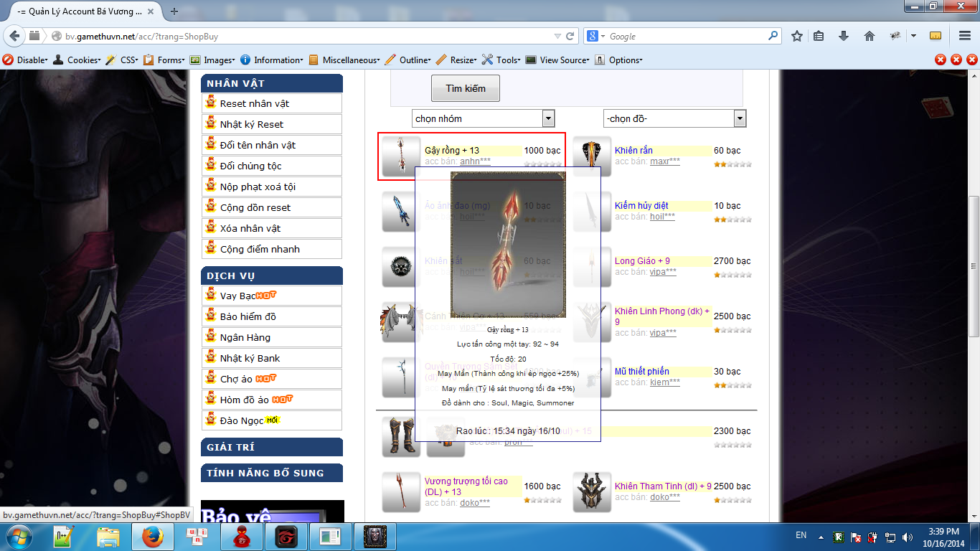
Task: Click the Kiếm hủy diệt sword icon
Action: point(592,212)
